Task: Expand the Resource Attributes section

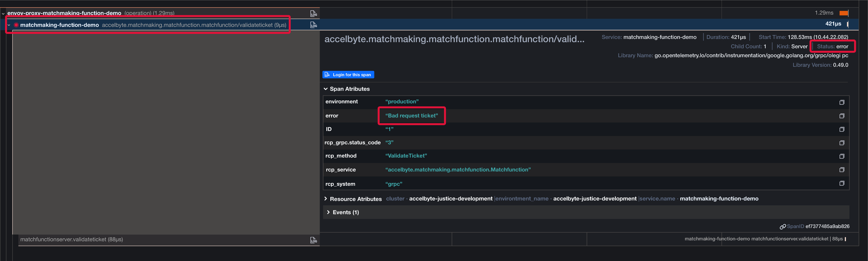Action: pos(326,199)
